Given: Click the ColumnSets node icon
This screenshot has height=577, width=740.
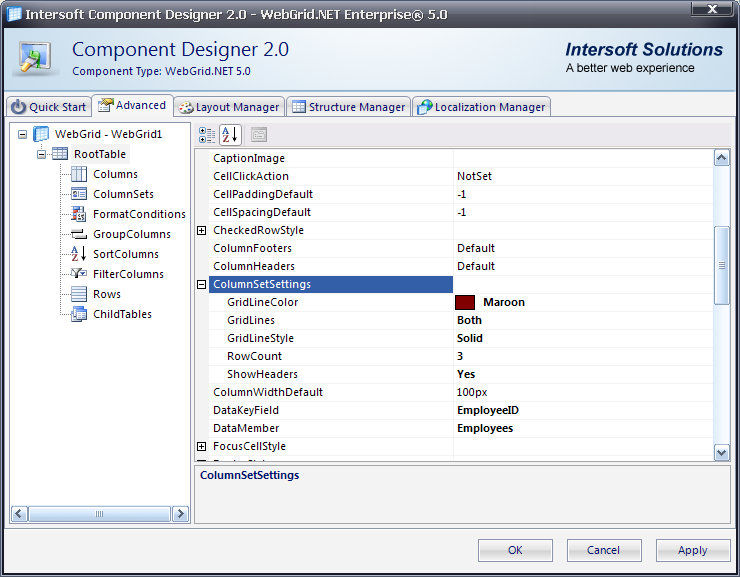Looking at the screenshot, I should click(79, 194).
